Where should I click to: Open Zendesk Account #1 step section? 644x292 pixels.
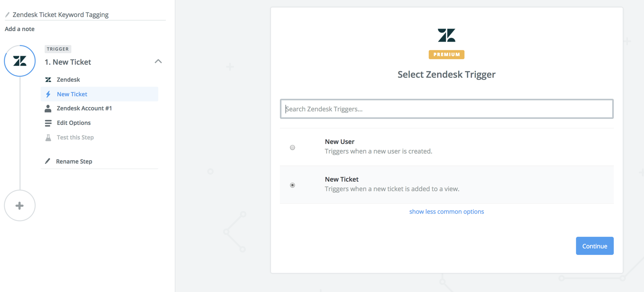pyautogui.click(x=84, y=108)
